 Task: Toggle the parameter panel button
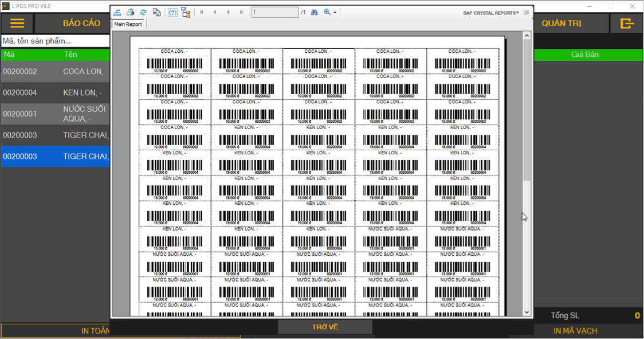pyautogui.click(x=172, y=12)
